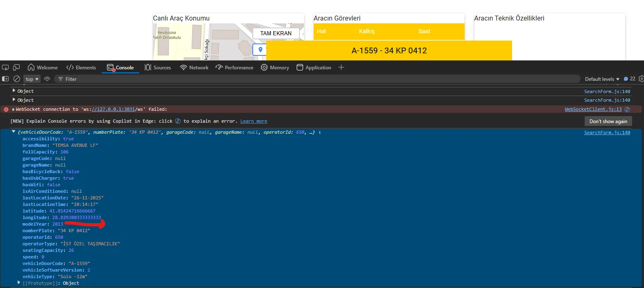
Task: Activate the inspect element picker tool
Action: click(x=5, y=68)
